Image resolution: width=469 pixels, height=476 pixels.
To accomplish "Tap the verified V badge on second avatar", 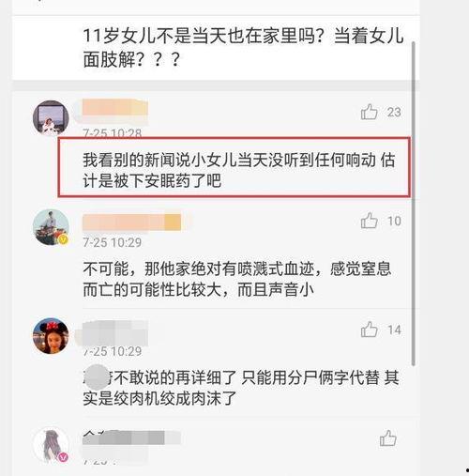I will coord(64,239).
